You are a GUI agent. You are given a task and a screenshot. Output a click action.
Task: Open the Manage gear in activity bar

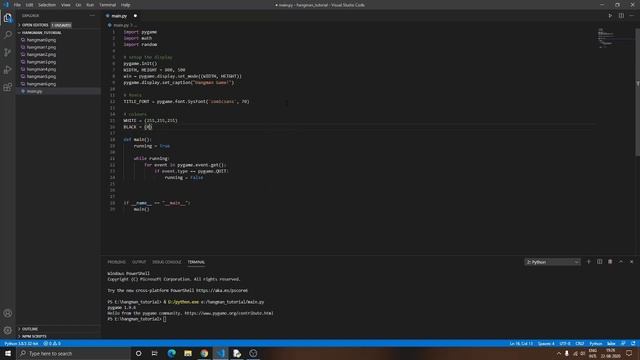7,330
